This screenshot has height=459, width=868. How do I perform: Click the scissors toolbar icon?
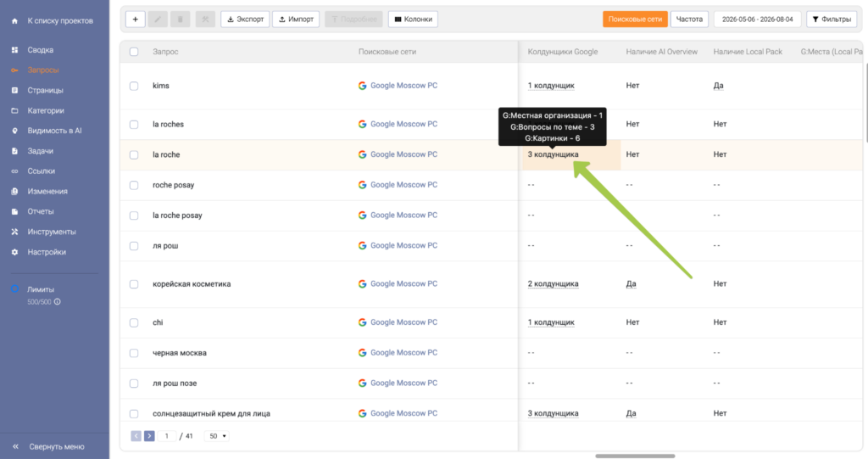click(205, 20)
